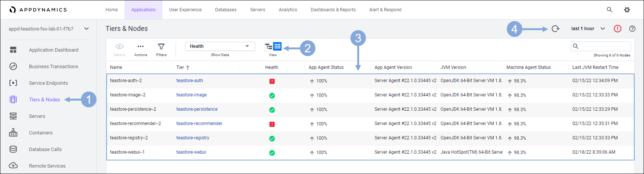Open the Actions ellipsis menu
The height and width of the screenshot is (174, 644).
[x=141, y=47]
